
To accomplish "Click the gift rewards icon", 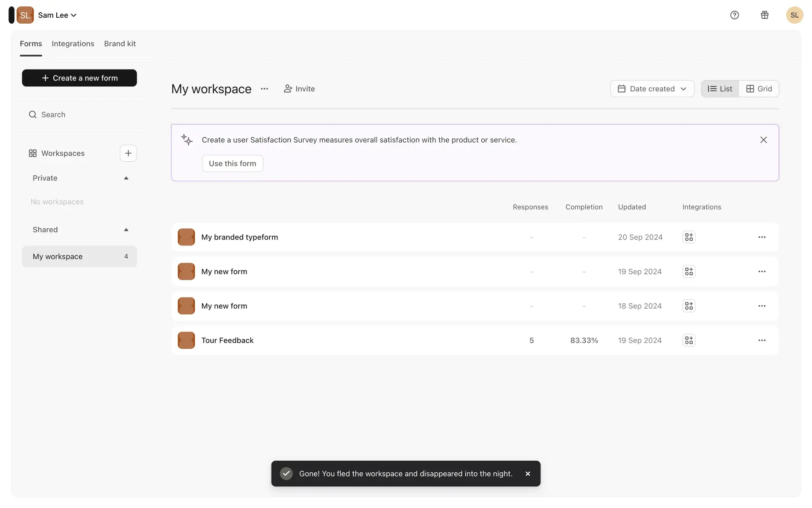I will point(765,15).
